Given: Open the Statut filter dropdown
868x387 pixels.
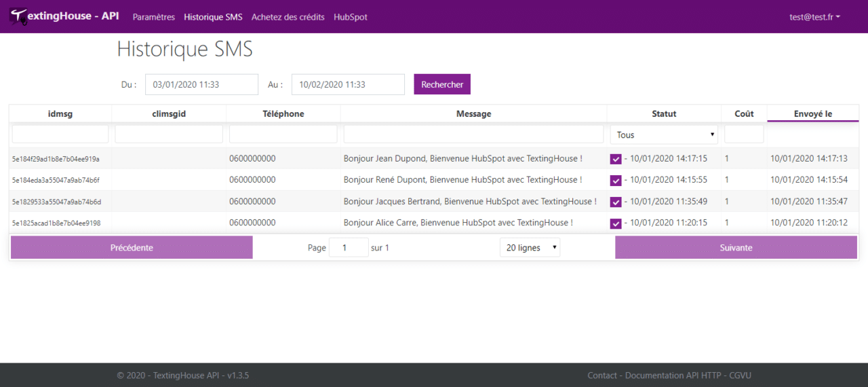Looking at the screenshot, I should click(x=664, y=134).
